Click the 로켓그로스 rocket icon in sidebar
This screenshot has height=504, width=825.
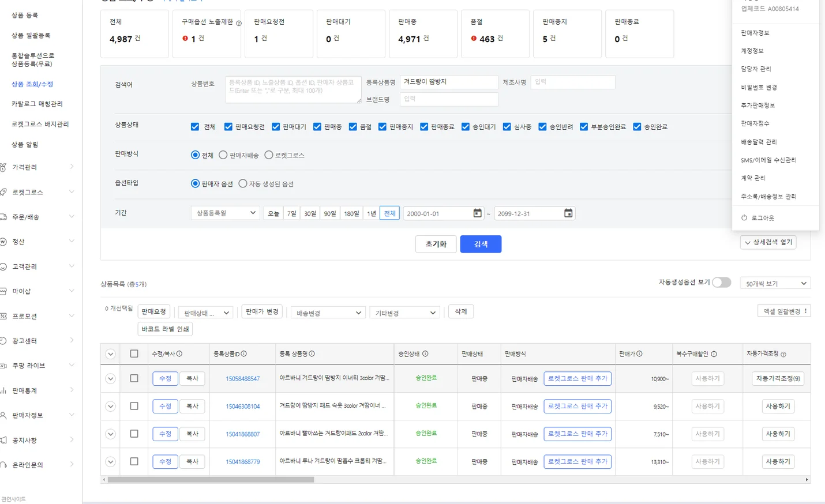pos(3,192)
